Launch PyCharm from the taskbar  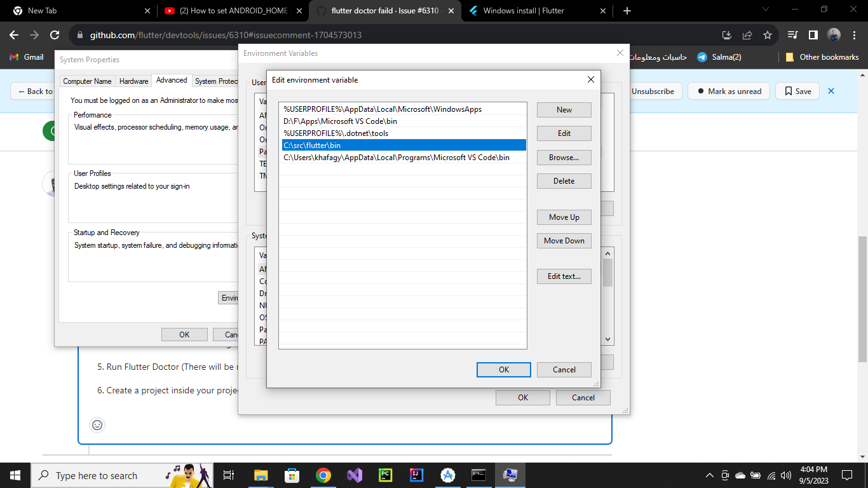point(386,475)
